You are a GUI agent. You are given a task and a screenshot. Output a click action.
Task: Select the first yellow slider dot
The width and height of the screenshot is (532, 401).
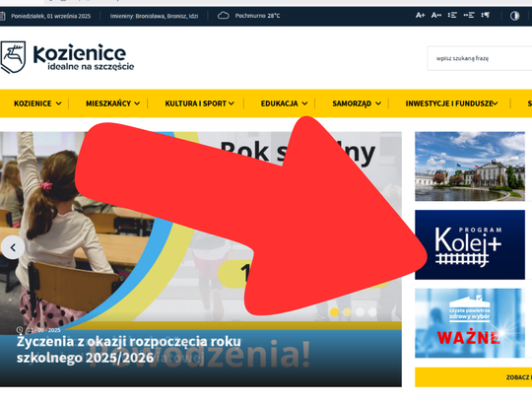coord(334,311)
